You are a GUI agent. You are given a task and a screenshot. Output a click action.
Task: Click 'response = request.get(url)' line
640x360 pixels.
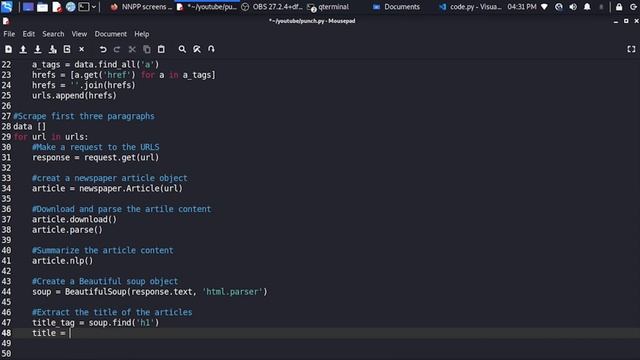(x=96, y=158)
